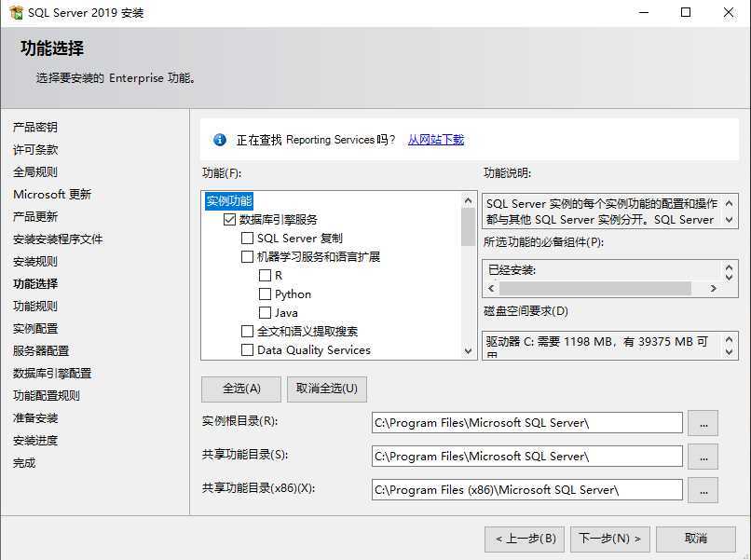Click the prerequisites horizontal scroll right arrow
Screen dimensions: 751x560
pyautogui.click(x=713, y=288)
